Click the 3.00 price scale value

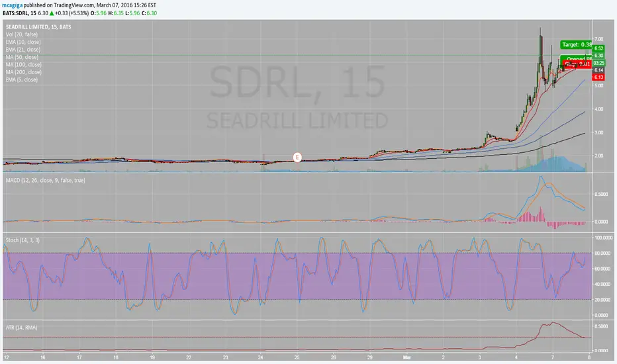pos(599,132)
